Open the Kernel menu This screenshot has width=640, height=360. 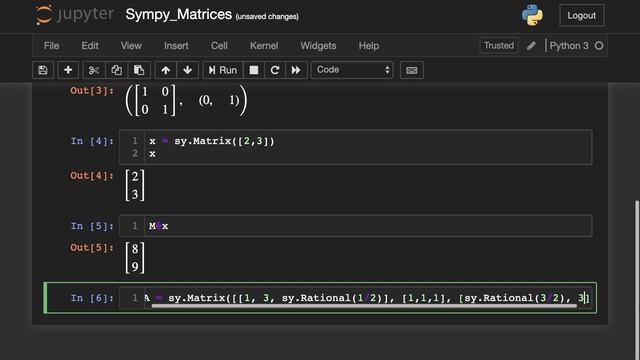(264, 46)
